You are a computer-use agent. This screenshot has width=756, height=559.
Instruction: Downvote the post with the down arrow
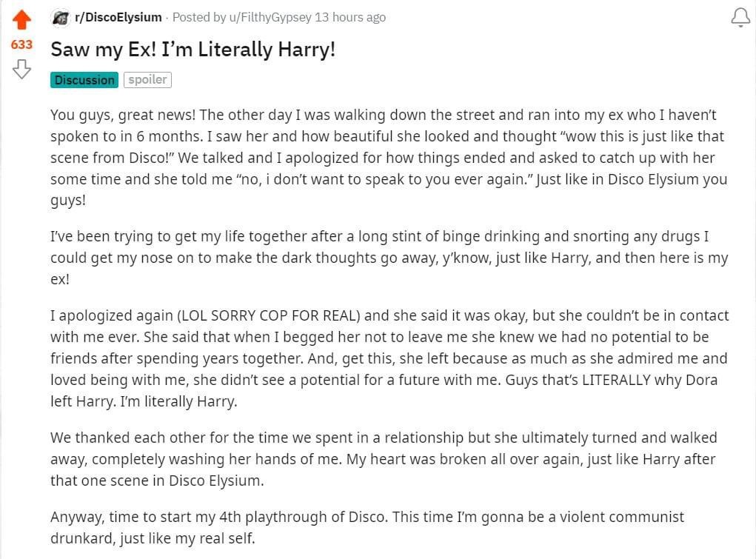pos(21,69)
